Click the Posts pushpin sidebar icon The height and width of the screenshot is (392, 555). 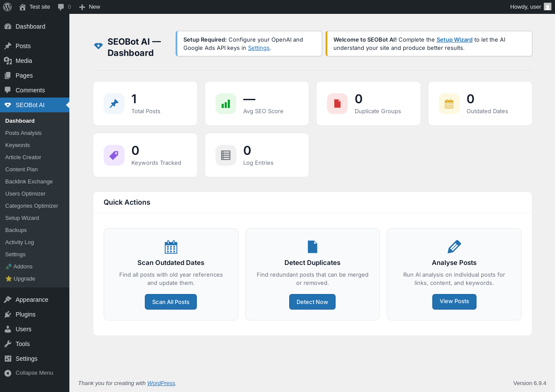click(8, 46)
